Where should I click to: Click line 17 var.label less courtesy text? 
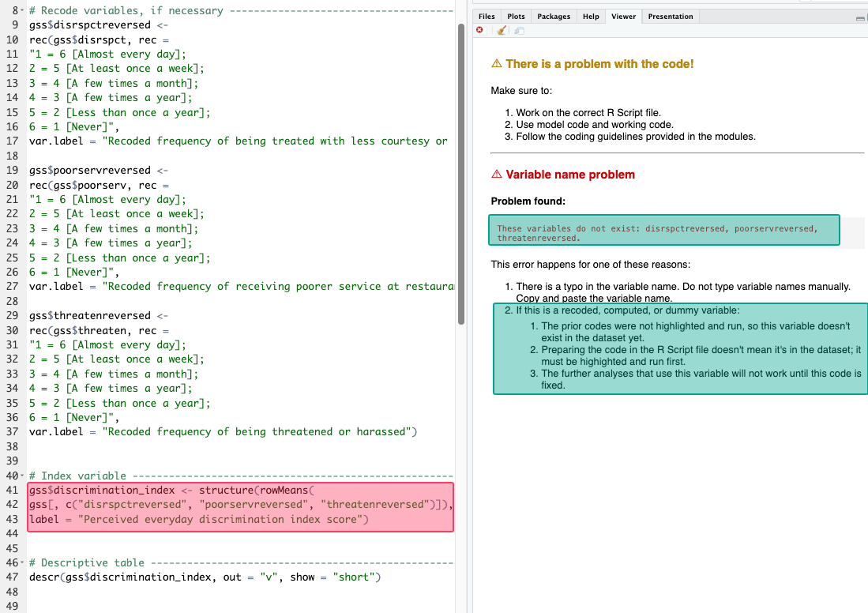239,141
